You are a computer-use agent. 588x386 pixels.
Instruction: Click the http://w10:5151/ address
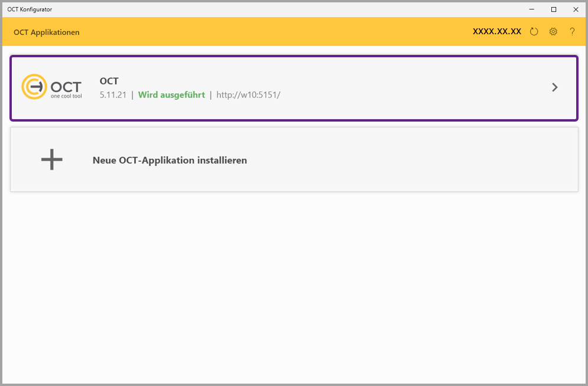[x=248, y=94]
